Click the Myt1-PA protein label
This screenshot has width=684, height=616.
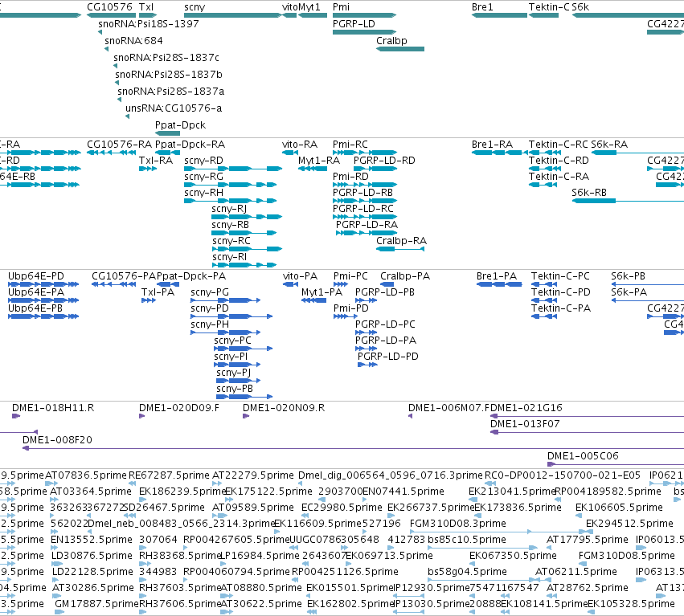tap(322, 292)
